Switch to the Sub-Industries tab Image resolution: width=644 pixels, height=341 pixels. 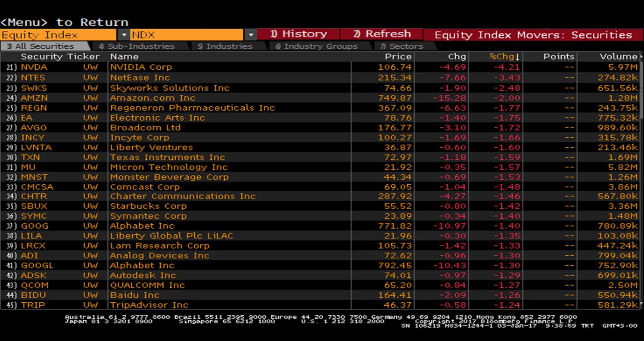pyautogui.click(x=140, y=46)
